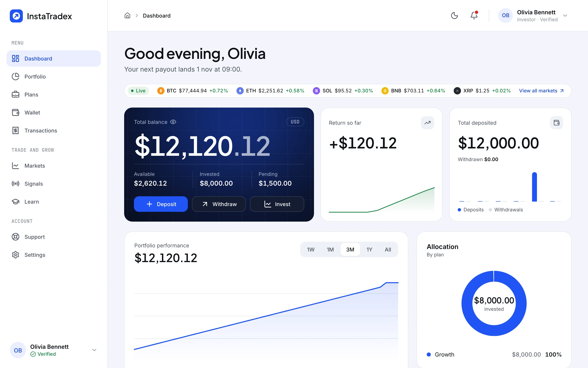The width and height of the screenshot is (588, 368).
Task: Open the USD currency selector
Action: click(295, 122)
